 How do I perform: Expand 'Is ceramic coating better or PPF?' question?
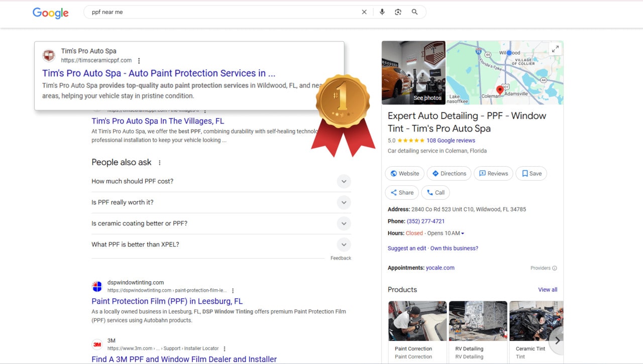coord(221,223)
